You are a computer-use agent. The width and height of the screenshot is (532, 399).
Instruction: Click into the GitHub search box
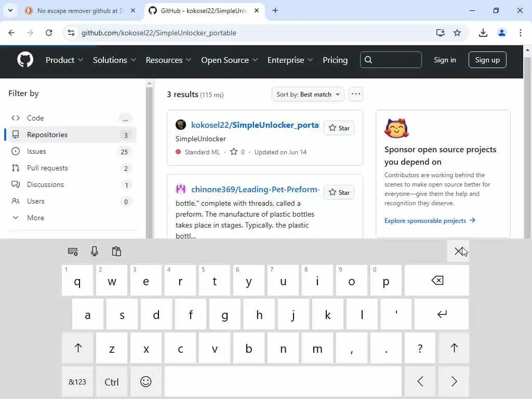[391, 60]
